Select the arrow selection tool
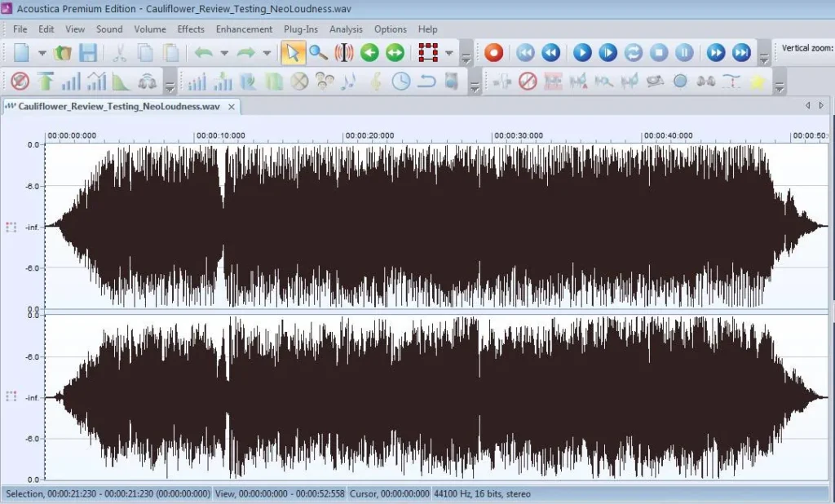The width and height of the screenshot is (835, 504). (x=293, y=53)
